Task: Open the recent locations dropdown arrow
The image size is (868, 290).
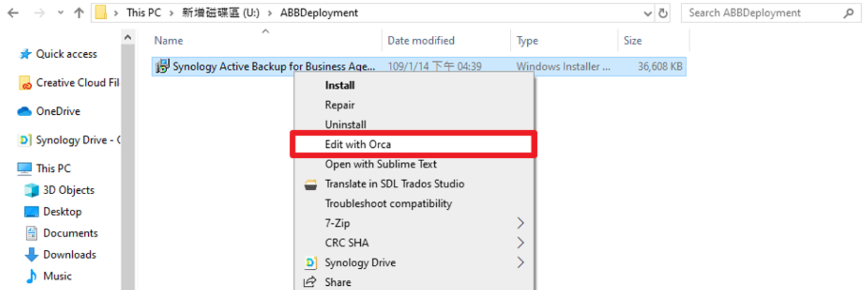Action: tap(60, 13)
